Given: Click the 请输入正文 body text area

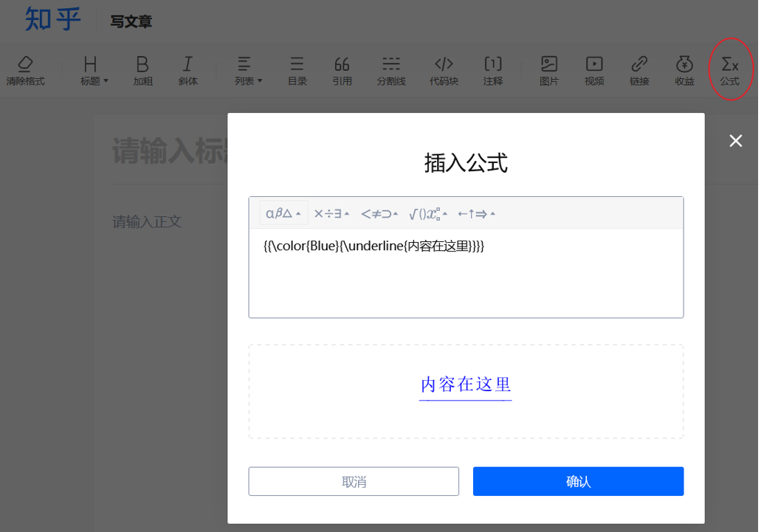Looking at the screenshot, I should tap(147, 222).
